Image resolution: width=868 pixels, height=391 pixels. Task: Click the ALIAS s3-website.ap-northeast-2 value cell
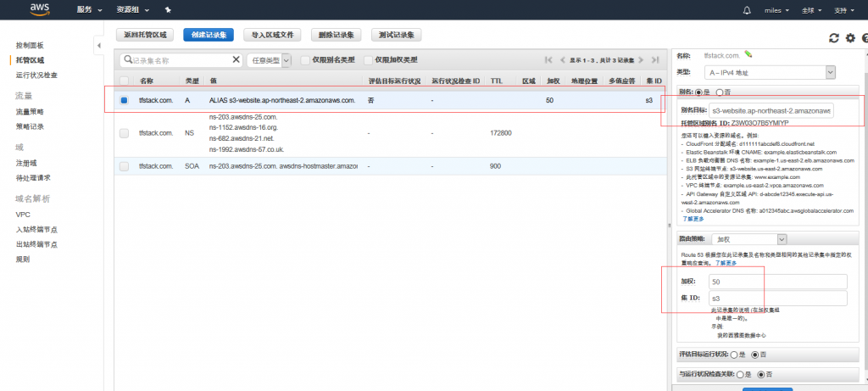click(x=282, y=100)
